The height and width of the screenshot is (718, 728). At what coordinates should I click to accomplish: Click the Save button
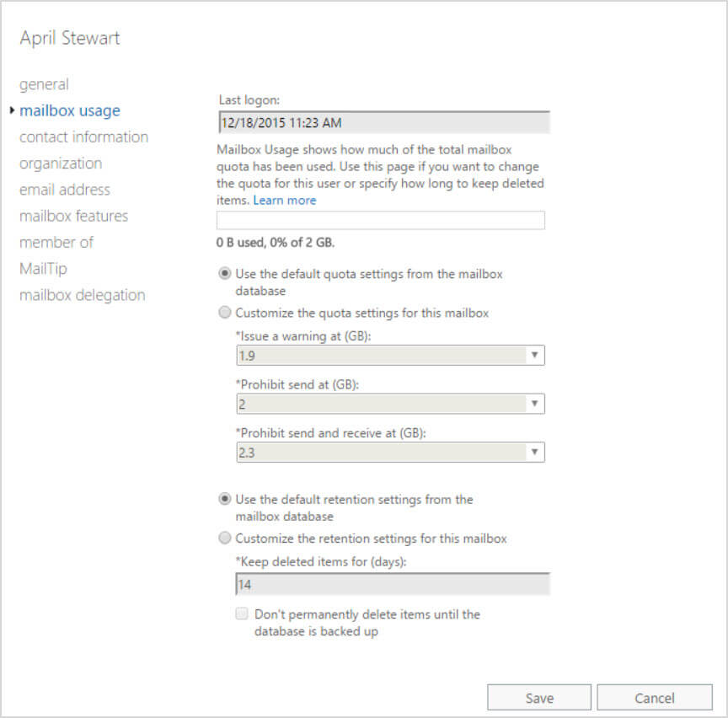[x=539, y=698]
